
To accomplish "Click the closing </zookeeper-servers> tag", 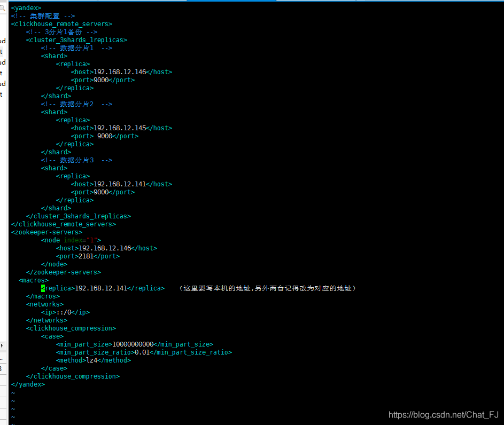I will coord(63,272).
